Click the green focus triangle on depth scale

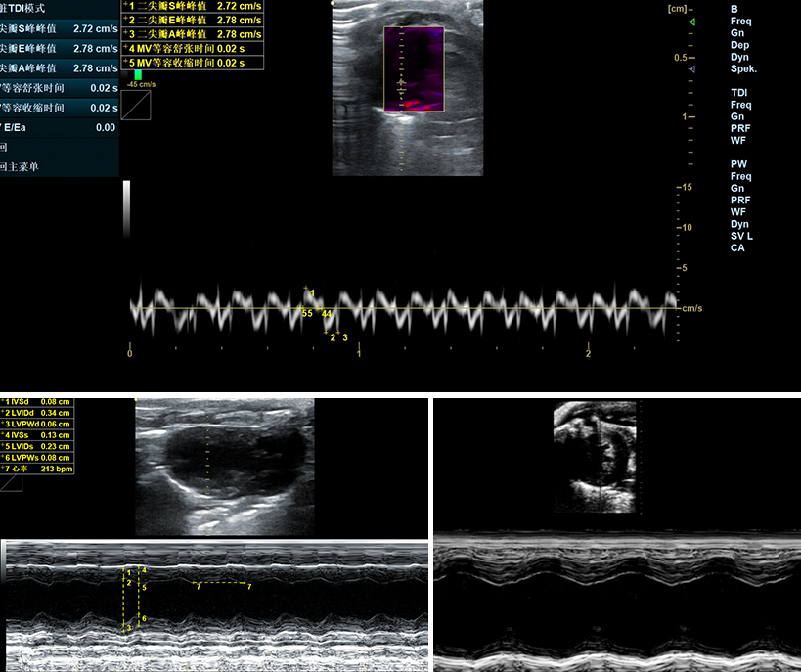click(692, 22)
